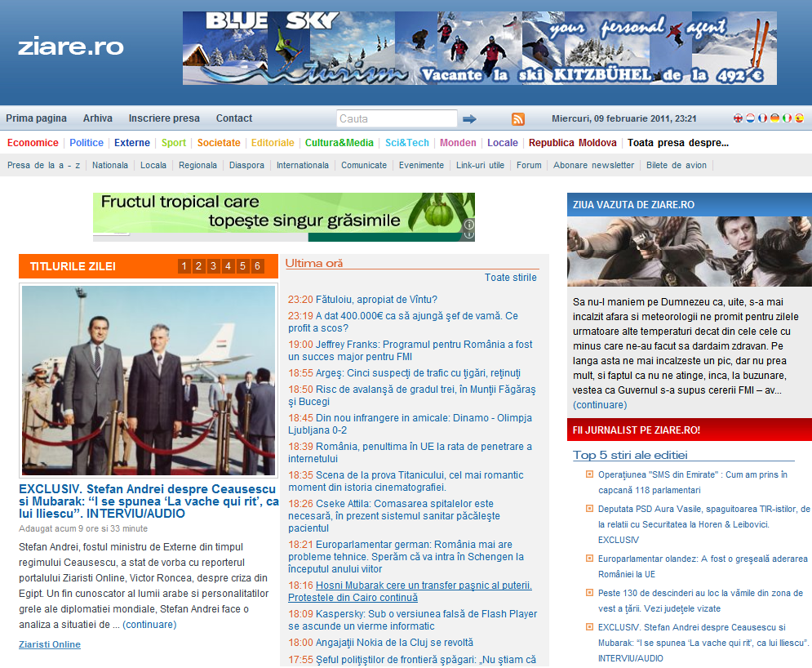Open the Arhiva menu item
The image size is (812, 668).
tap(98, 118)
